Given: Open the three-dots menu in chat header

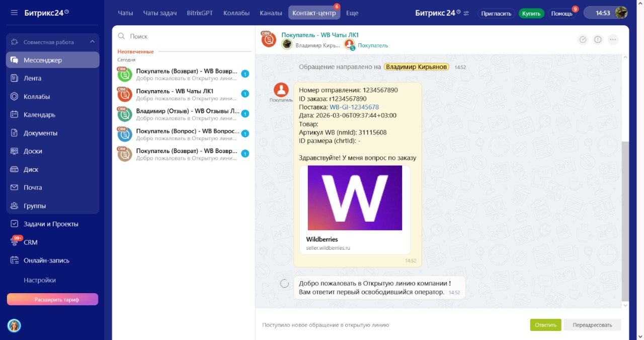Looking at the screenshot, I should point(613,39).
